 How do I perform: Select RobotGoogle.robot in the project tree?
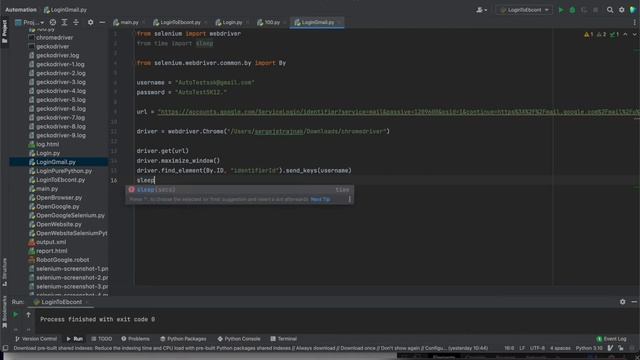[62, 260]
